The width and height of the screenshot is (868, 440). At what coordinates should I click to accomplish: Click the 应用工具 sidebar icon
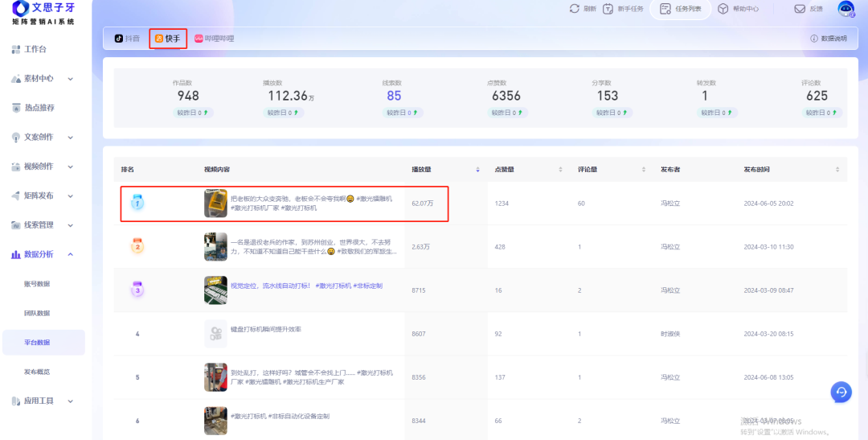16,401
